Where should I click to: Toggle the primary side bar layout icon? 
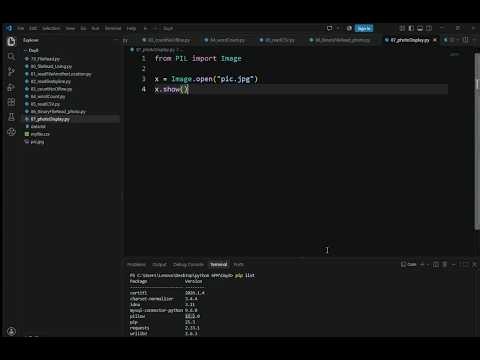click(x=411, y=28)
